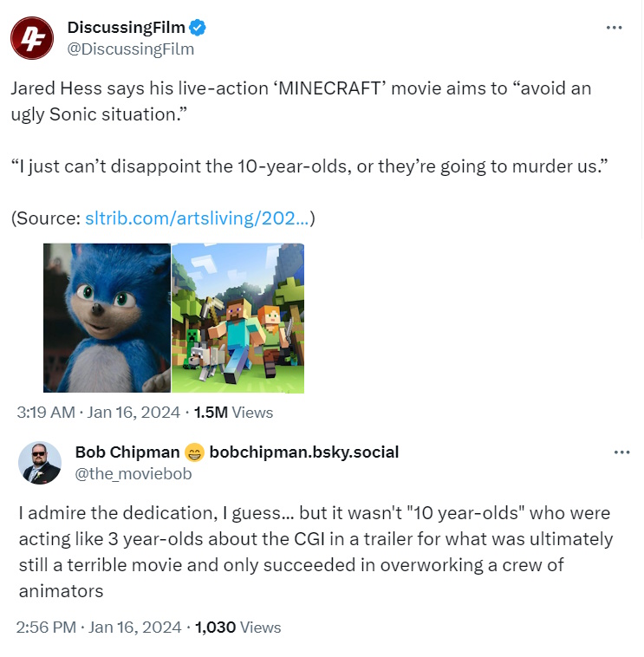Click the blue verified badge
644x657 pixels.
coord(198,28)
